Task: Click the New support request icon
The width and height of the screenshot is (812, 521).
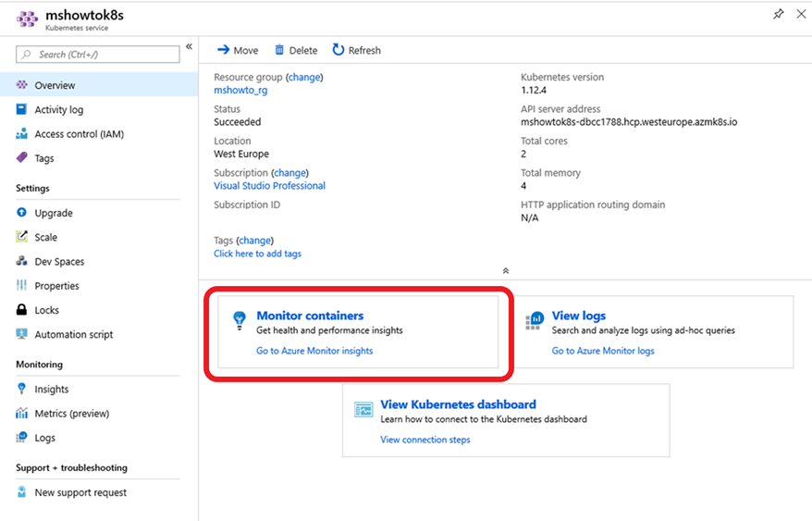Action: click(x=22, y=491)
